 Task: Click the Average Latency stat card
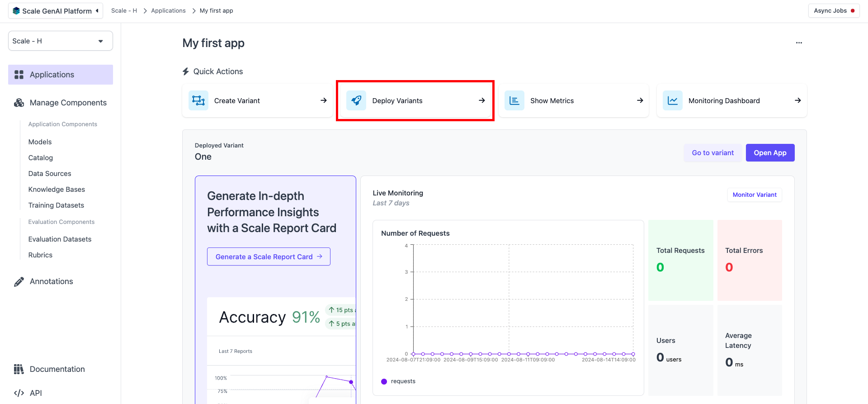[x=750, y=350]
